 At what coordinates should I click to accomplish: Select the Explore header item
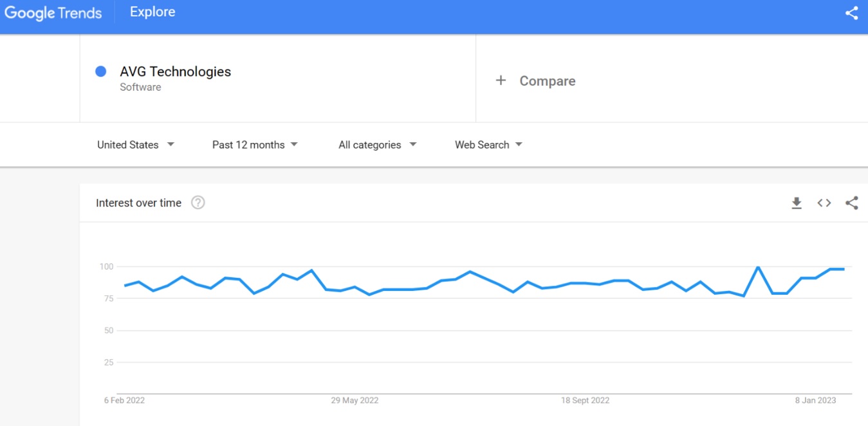click(x=152, y=12)
